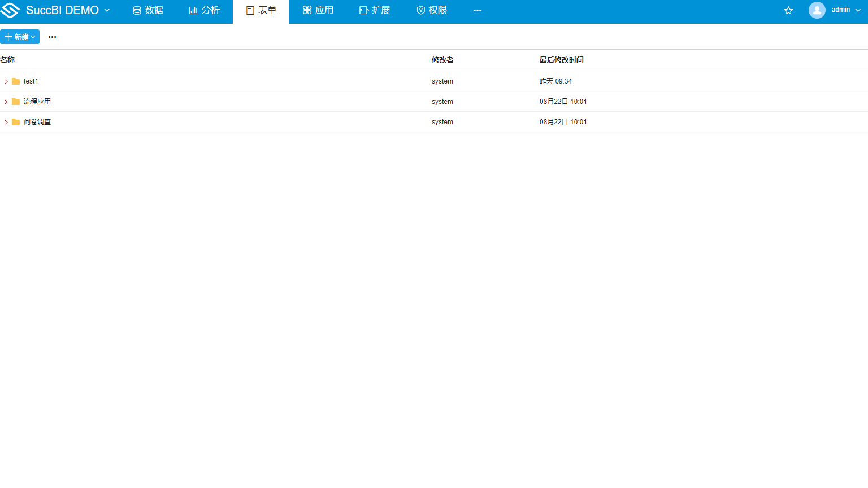Switch to the 应用 tab
This screenshot has height=488, width=868.
click(318, 10)
